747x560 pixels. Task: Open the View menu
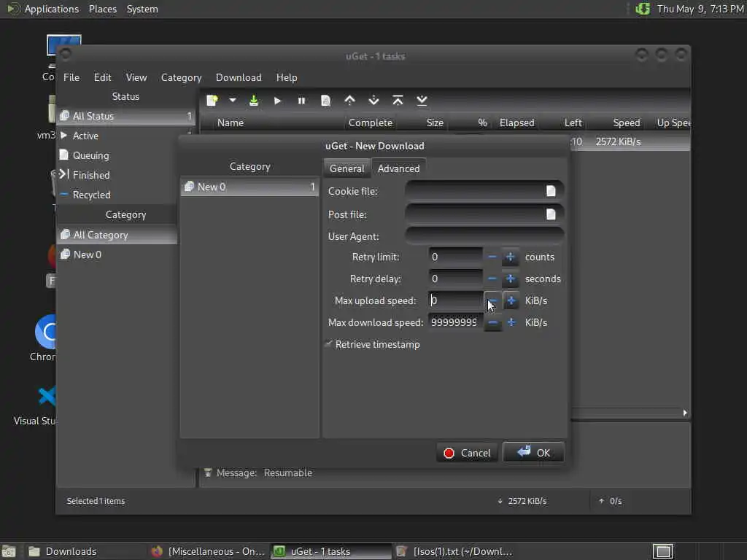tap(136, 77)
